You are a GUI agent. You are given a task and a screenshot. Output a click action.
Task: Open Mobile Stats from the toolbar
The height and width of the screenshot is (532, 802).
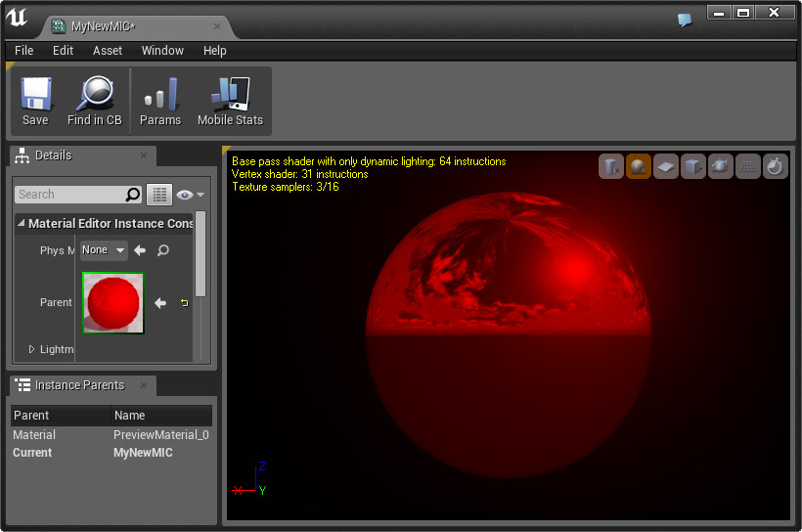point(230,102)
